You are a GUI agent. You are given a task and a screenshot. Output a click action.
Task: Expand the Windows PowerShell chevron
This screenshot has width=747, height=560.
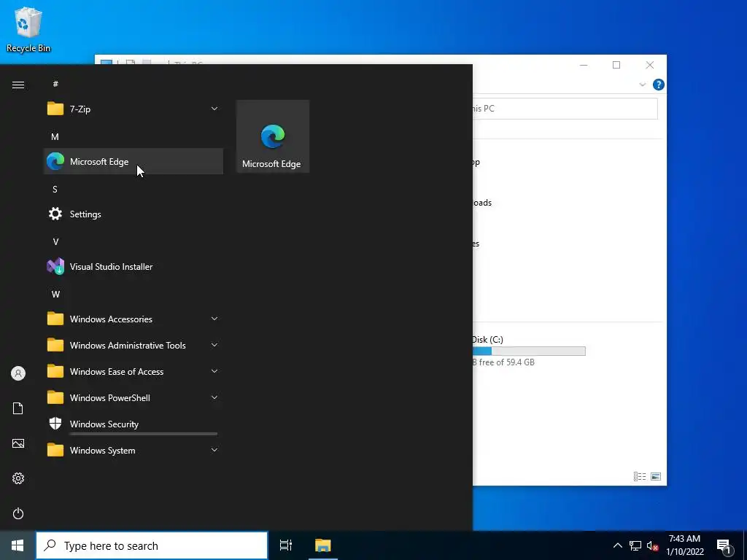214,397
